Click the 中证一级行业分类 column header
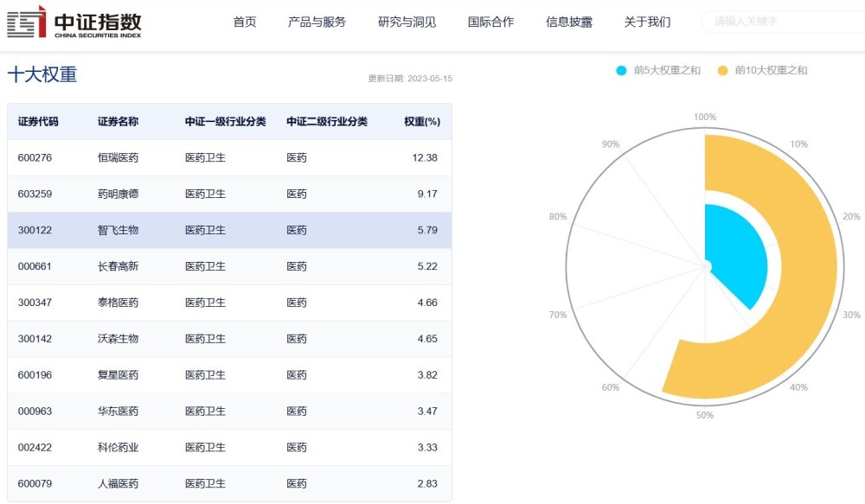865x504 pixels. click(225, 122)
